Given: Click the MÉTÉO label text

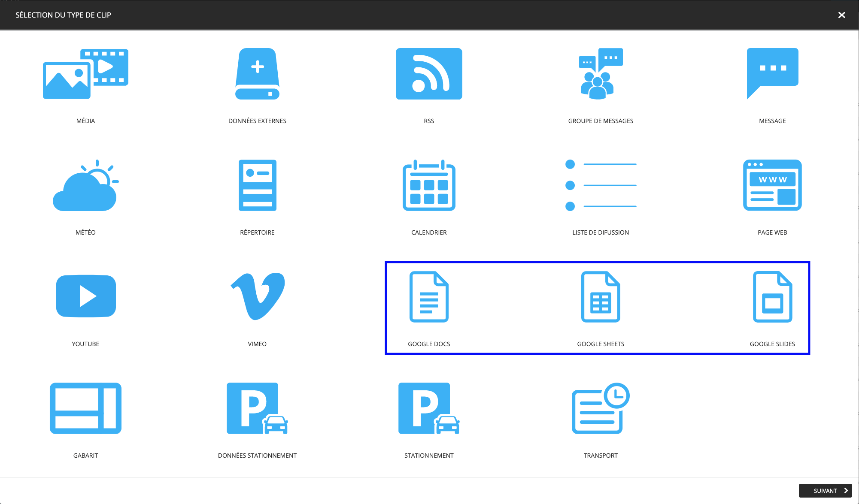Looking at the screenshot, I should coord(85,232).
